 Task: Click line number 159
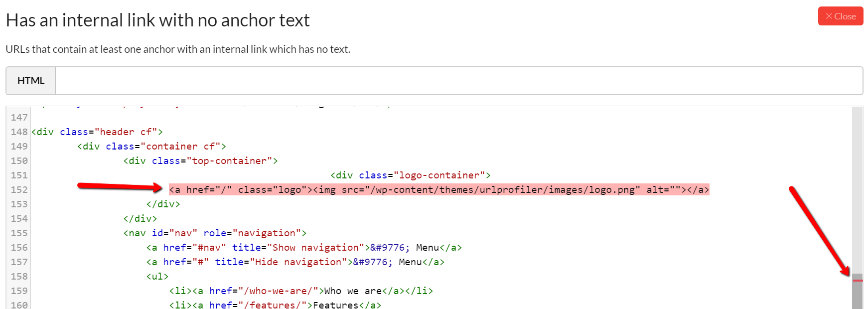19,291
